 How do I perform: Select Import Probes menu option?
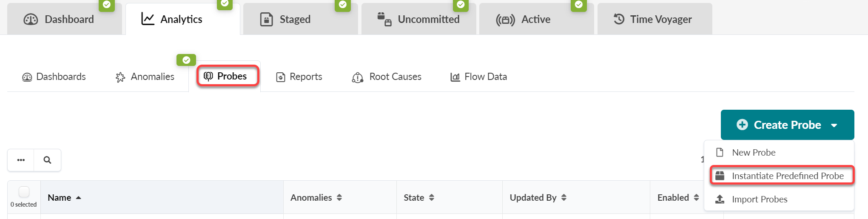(759, 199)
